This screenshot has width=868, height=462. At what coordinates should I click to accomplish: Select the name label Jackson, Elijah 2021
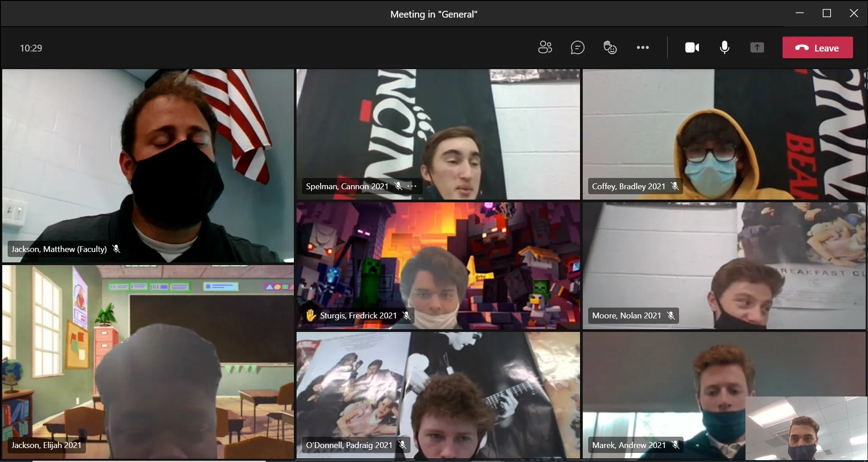(46, 445)
